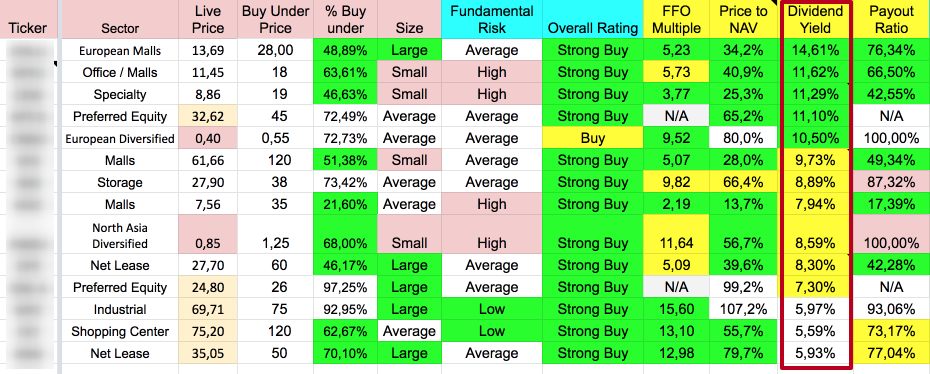Viewport: 930px width, 374px height.
Task: Click the 14,61% dividend yield cell
Action: (817, 50)
